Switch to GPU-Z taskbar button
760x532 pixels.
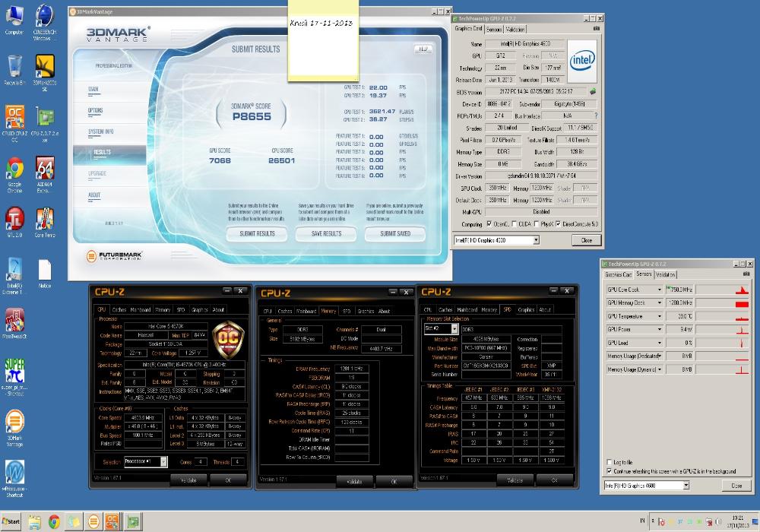(x=132, y=522)
